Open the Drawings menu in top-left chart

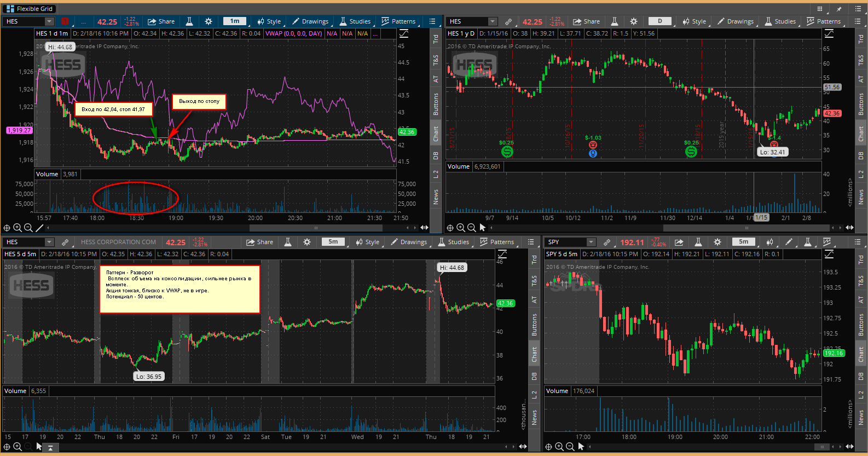click(310, 21)
